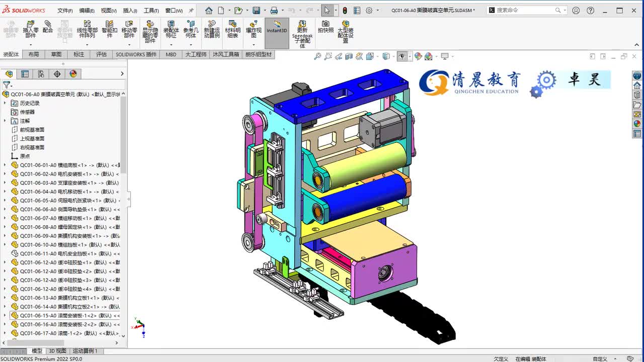The width and height of the screenshot is (644, 362).
Task: Open the Edit Appearance color sphere icon
Action: [x=418, y=56]
